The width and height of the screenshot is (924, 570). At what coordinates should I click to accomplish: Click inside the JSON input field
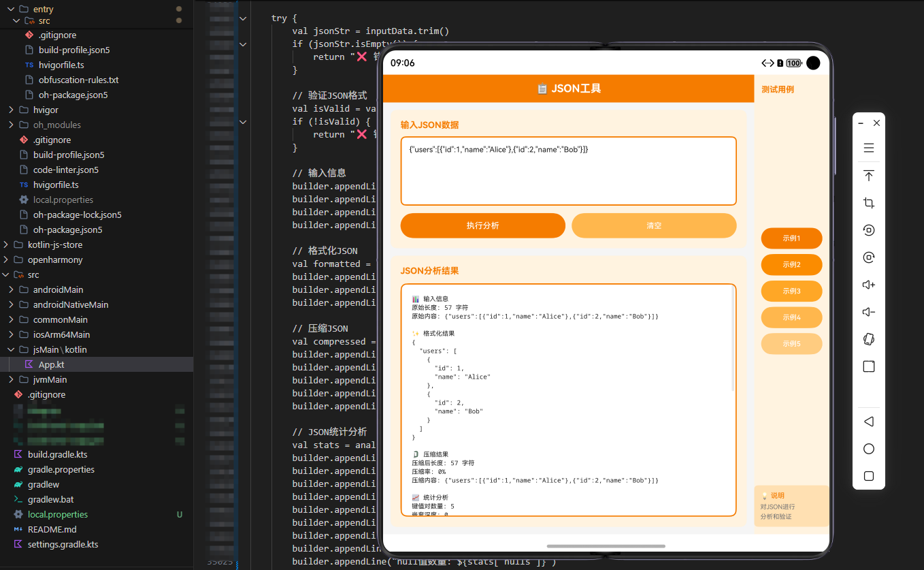569,170
